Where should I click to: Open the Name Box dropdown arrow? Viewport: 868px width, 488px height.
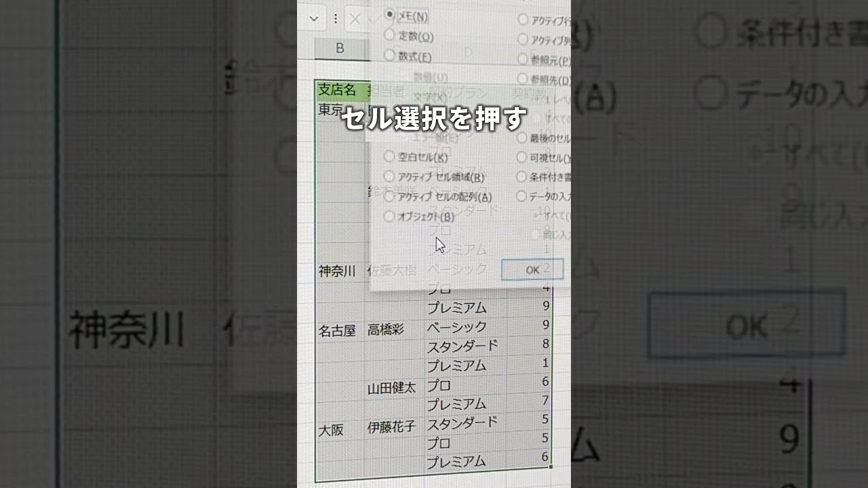(313, 19)
